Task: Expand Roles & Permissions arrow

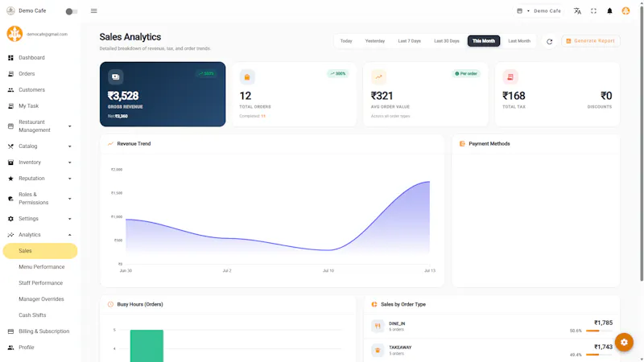Action: click(69, 199)
